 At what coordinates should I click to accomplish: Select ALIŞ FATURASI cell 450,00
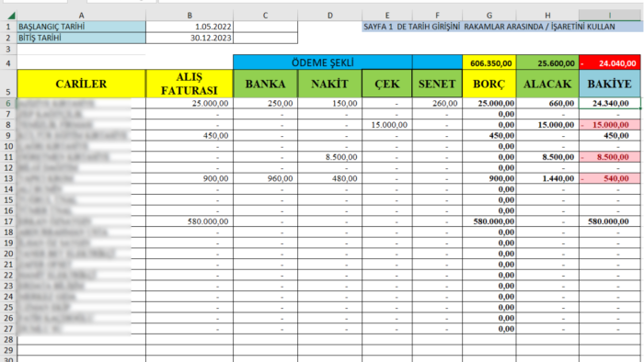click(x=190, y=135)
